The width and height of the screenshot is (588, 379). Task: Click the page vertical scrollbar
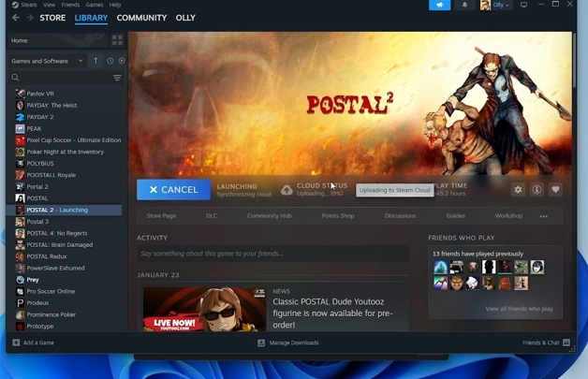pyautogui.click(x=575, y=60)
